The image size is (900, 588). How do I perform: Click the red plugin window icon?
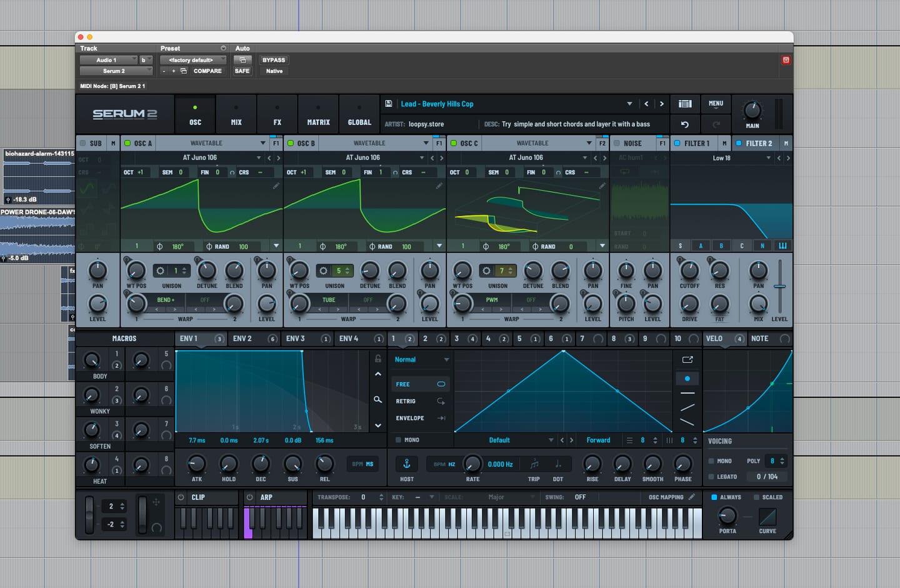coord(786,60)
